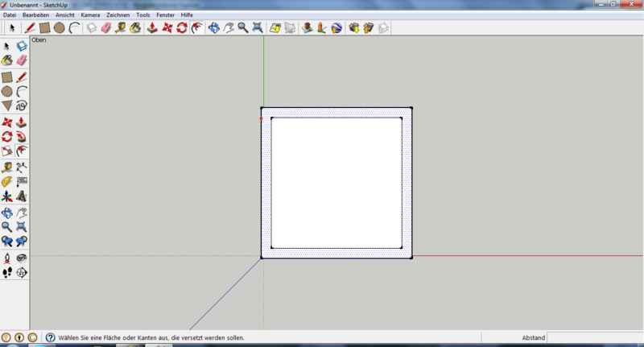Select the Walk footprints tool in left toolbar
This screenshot has height=347, width=644.
point(6,273)
